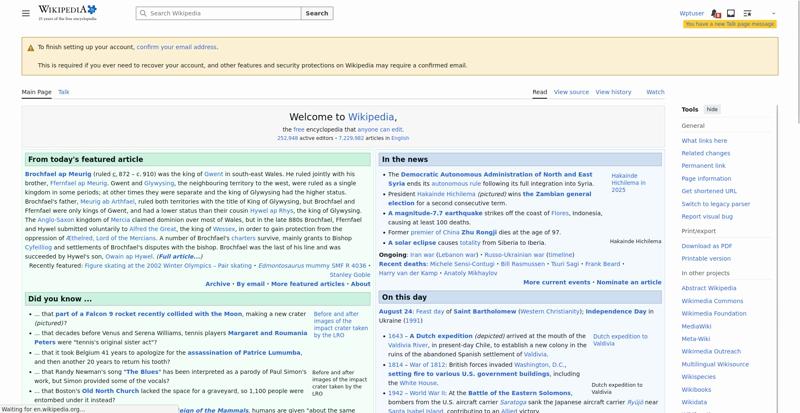
Task: Open Wikimedia Commons link
Action: click(x=712, y=301)
